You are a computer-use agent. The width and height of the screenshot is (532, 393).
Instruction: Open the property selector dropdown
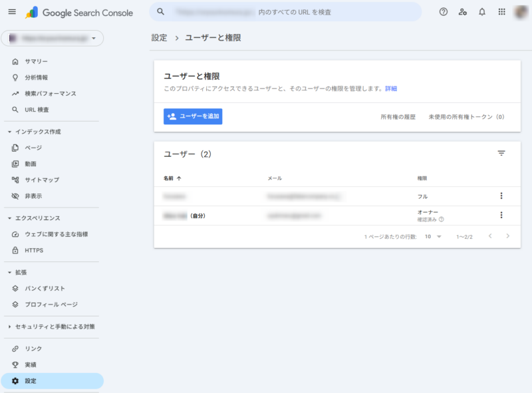53,39
